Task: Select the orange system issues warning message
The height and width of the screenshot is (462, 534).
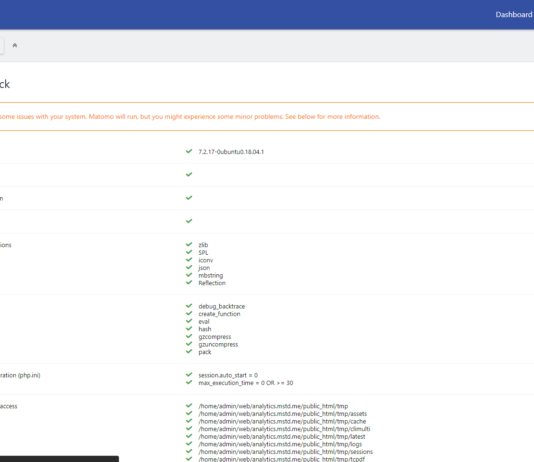Action: pyautogui.click(x=190, y=117)
